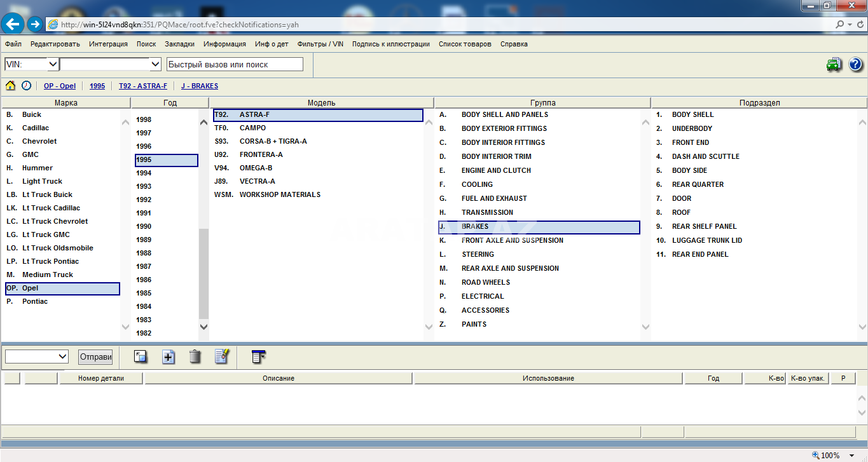
Task: Open the Информация menu
Action: [224, 44]
